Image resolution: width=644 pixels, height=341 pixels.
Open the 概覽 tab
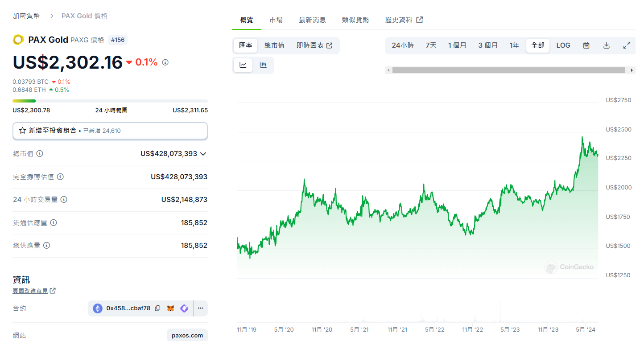tap(247, 20)
